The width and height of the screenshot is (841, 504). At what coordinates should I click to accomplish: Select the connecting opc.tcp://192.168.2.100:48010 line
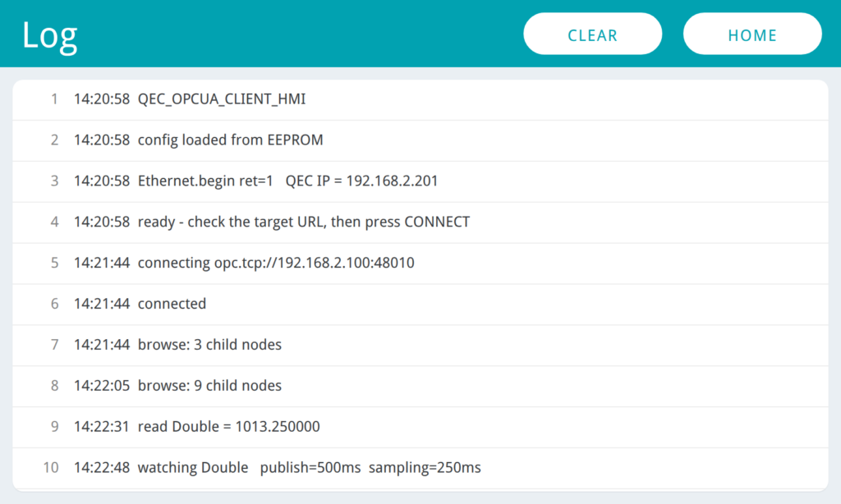point(420,263)
